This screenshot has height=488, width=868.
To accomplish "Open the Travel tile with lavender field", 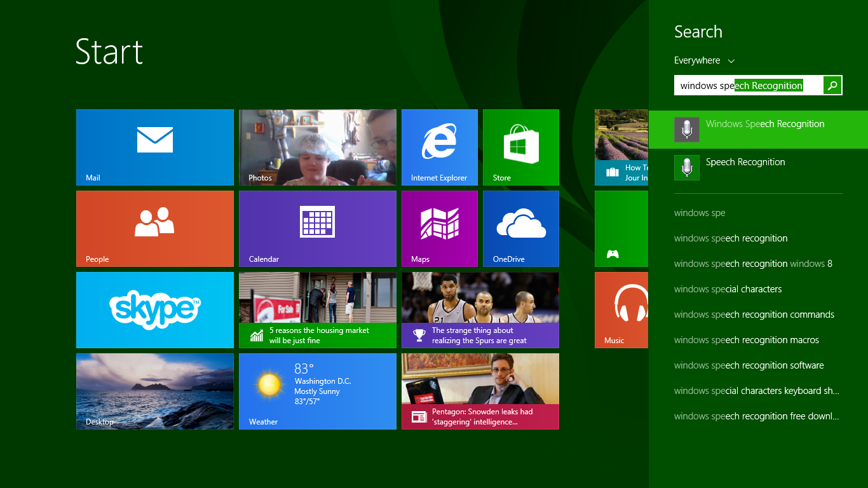I will pyautogui.click(x=621, y=147).
